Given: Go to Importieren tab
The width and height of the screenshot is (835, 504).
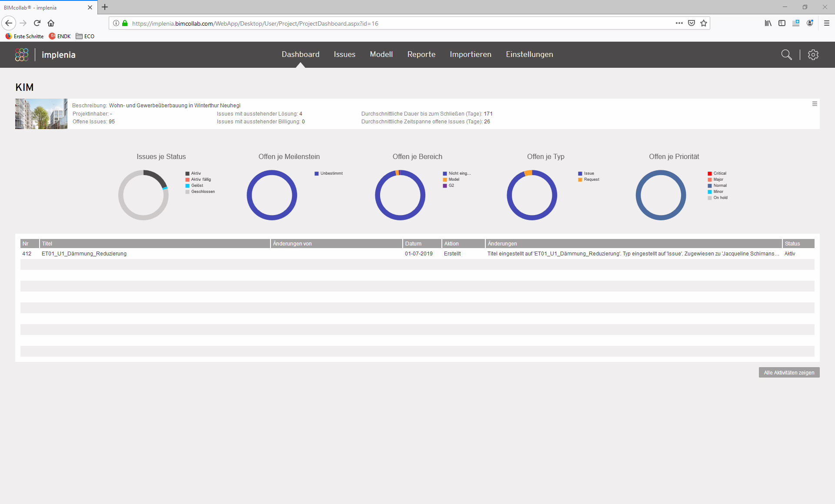Looking at the screenshot, I should point(471,54).
